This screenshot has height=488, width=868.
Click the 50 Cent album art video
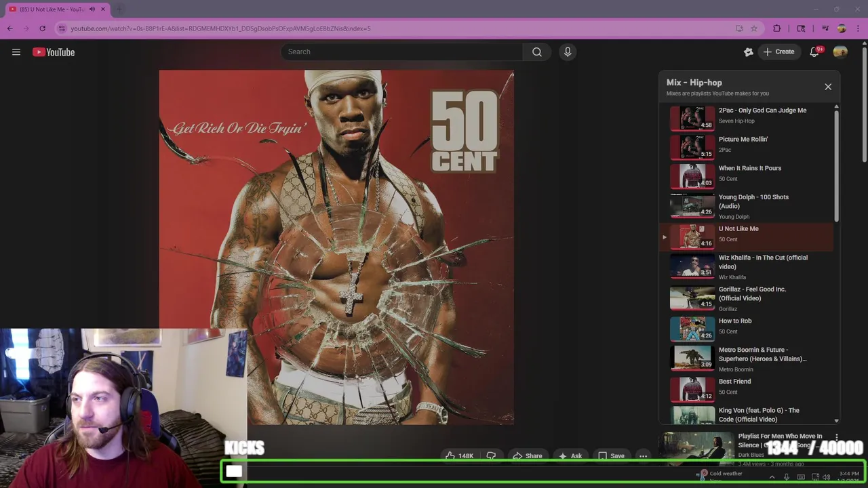pyautogui.click(x=336, y=247)
